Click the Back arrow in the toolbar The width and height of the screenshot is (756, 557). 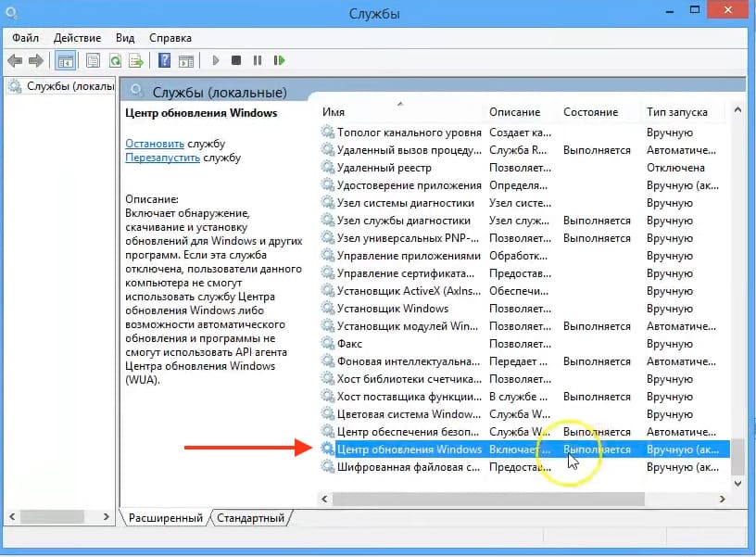15,60
